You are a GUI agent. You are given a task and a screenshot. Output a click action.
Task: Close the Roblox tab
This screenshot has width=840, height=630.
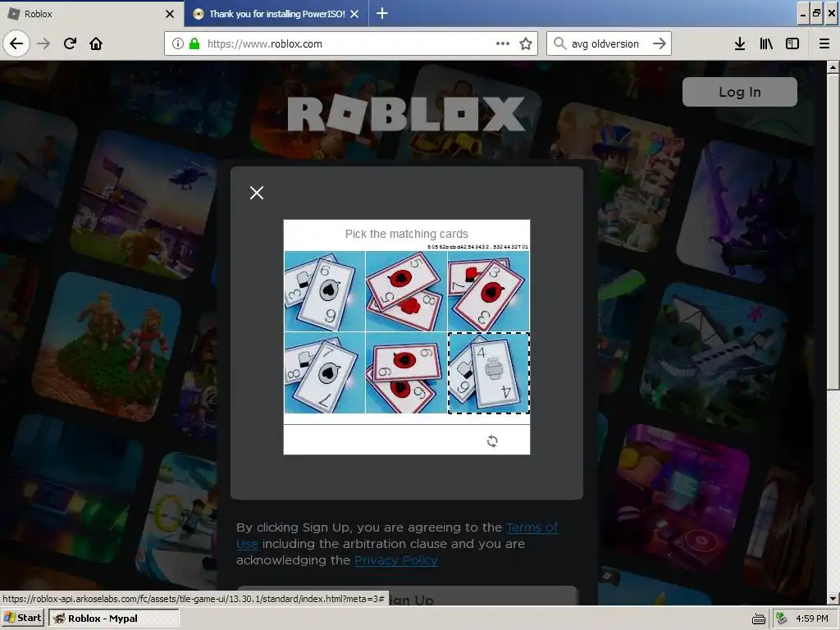(170, 14)
